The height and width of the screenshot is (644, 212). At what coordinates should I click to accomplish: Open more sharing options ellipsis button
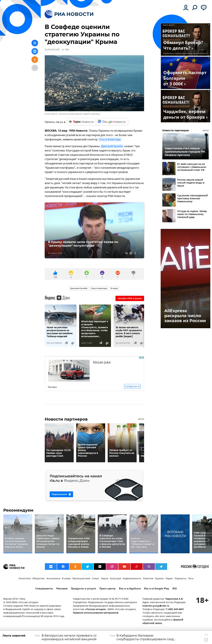(x=35, y=68)
